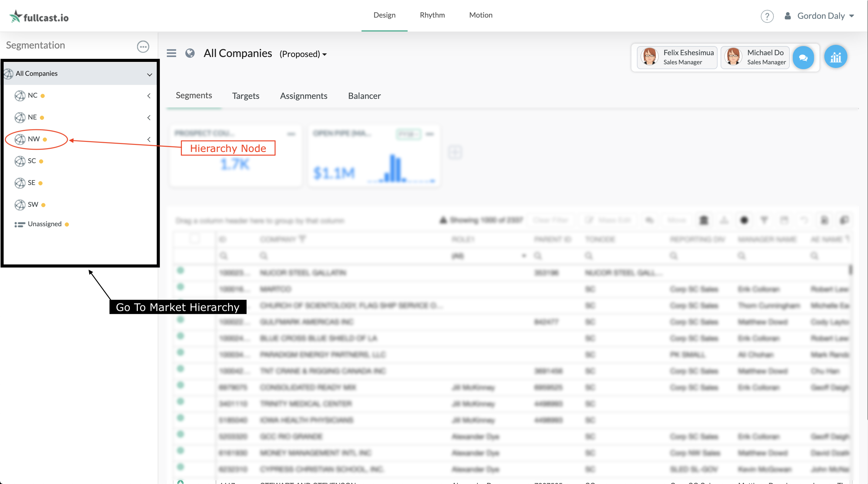Select the SW hierarchy node

[33, 204]
